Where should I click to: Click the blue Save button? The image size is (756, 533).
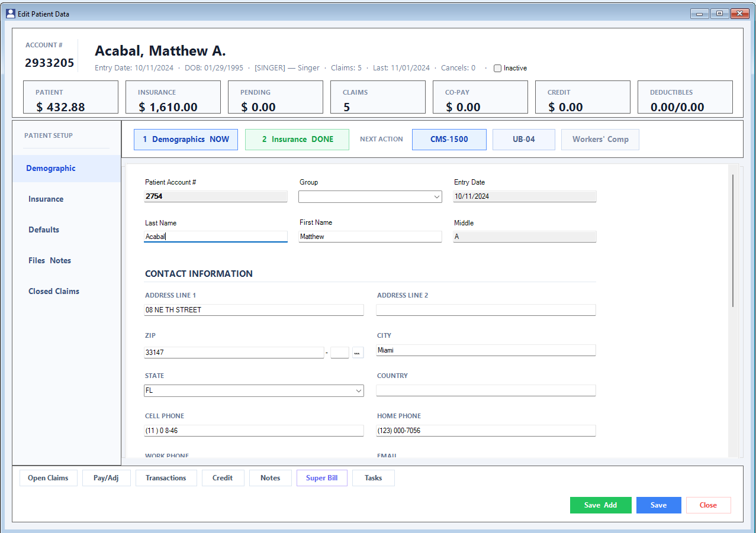click(659, 505)
